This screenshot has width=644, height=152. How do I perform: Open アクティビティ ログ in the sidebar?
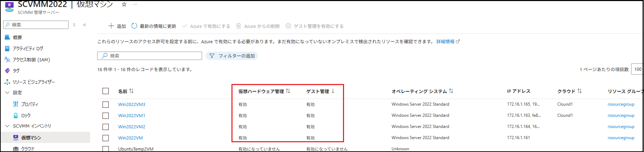[28, 48]
